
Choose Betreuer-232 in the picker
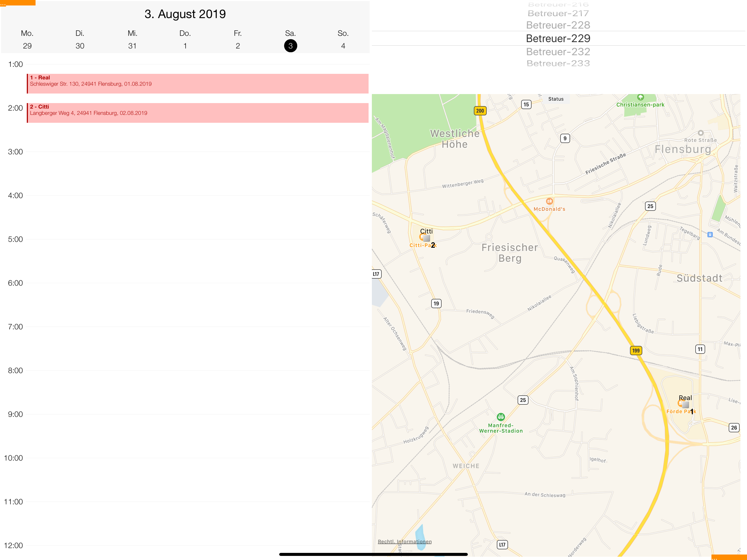558,52
